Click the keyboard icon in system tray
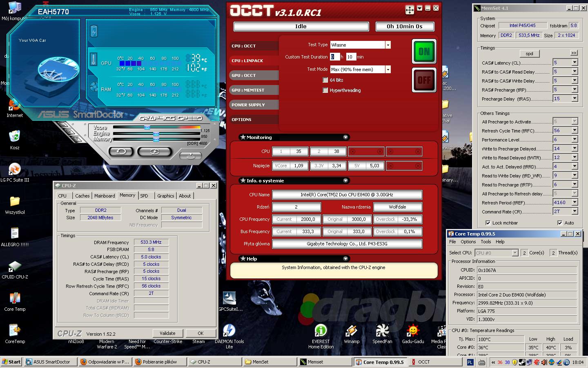This screenshot has height=368, width=588. click(482, 362)
